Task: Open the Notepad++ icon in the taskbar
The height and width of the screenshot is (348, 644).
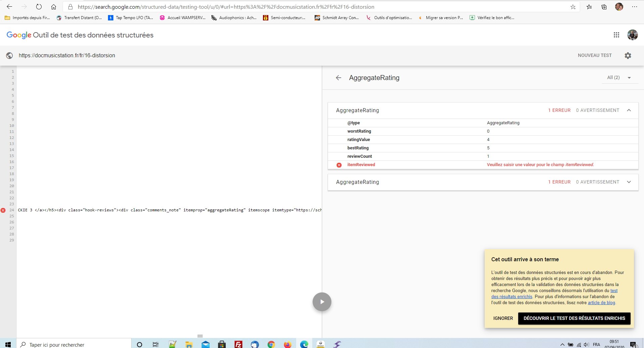Action: 172,344
